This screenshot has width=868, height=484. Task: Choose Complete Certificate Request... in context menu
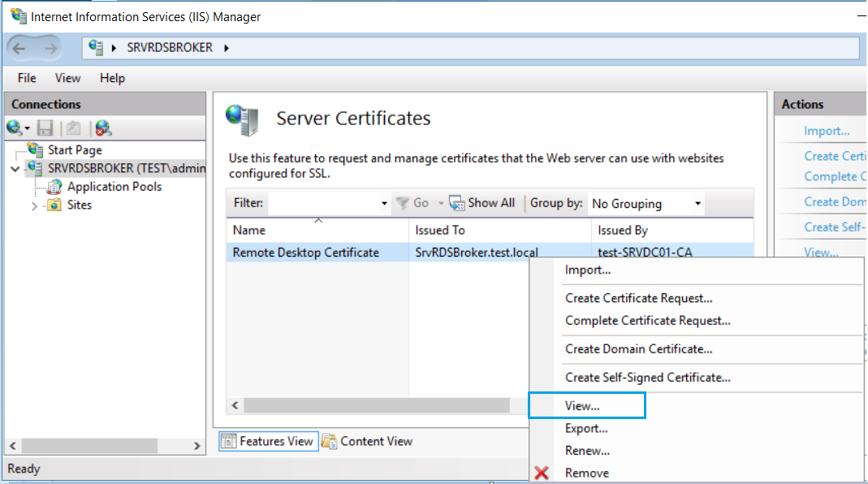point(648,321)
